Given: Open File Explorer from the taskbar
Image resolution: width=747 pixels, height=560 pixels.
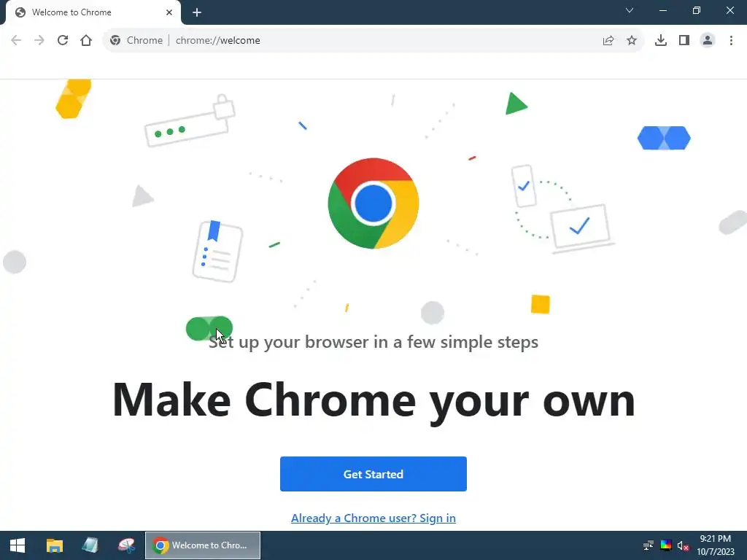Looking at the screenshot, I should pyautogui.click(x=54, y=545).
